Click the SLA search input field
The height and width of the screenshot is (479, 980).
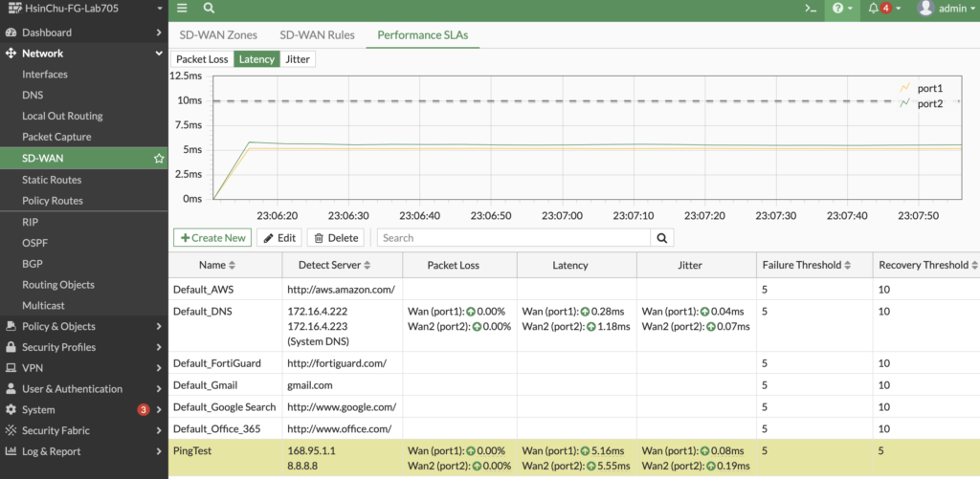coord(513,238)
